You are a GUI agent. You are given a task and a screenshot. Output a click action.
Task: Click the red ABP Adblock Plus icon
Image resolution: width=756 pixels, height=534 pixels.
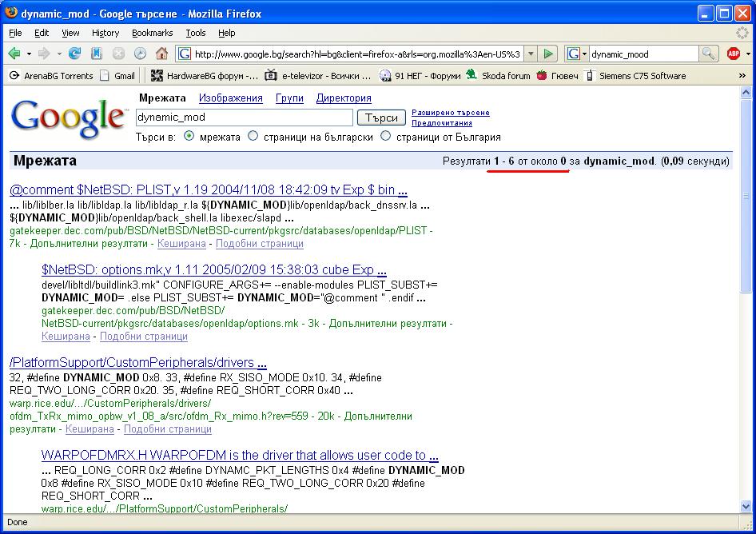pyautogui.click(x=734, y=54)
